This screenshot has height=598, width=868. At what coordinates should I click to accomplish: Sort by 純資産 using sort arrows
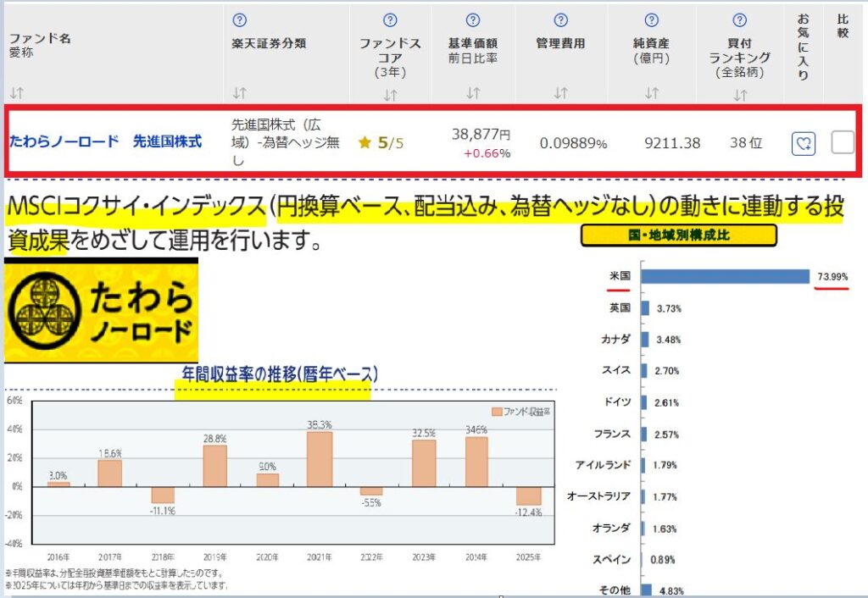pyautogui.click(x=651, y=93)
